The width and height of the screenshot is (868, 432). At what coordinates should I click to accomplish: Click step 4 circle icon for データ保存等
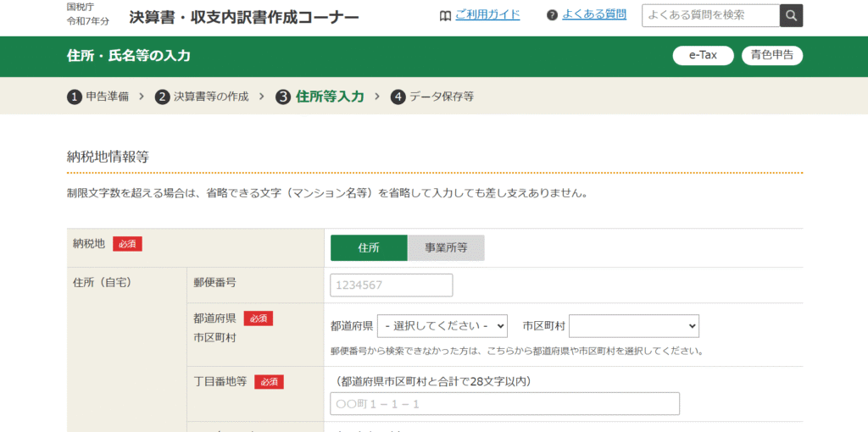(398, 97)
